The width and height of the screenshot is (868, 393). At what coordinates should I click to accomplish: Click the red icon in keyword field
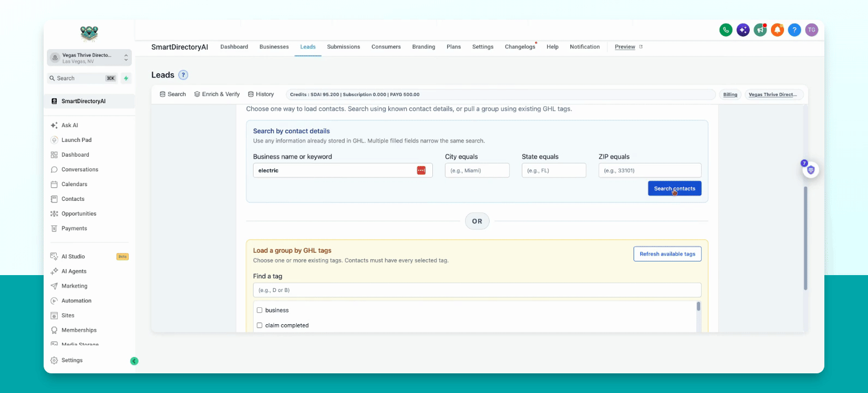click(421, 170)
